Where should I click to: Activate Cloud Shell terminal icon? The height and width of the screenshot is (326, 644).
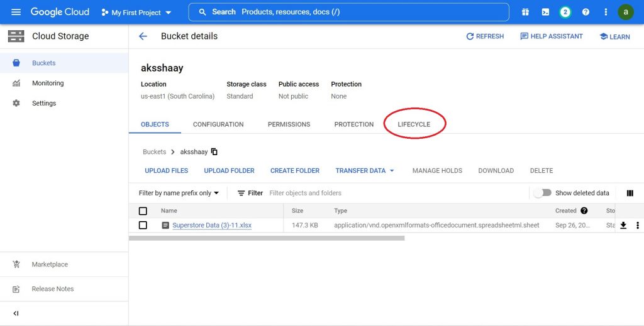(x=545, y=12)
